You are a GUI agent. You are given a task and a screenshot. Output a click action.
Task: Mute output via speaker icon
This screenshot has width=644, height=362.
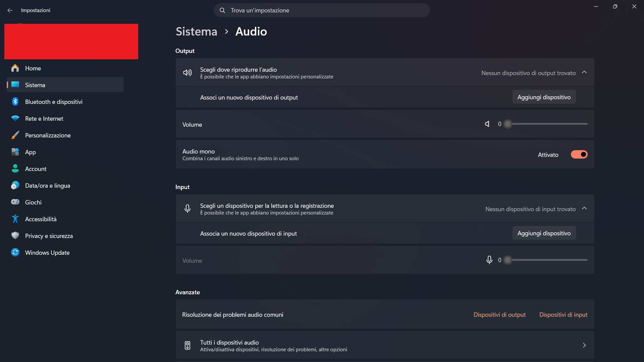click(x=487, y=124)
